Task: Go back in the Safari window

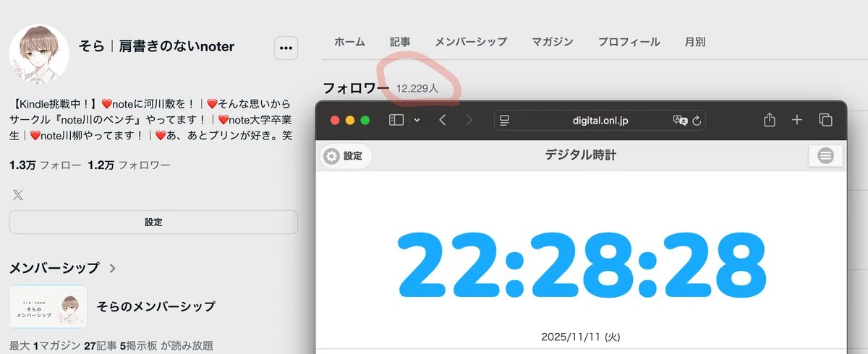Action: [x=443, y=120]
